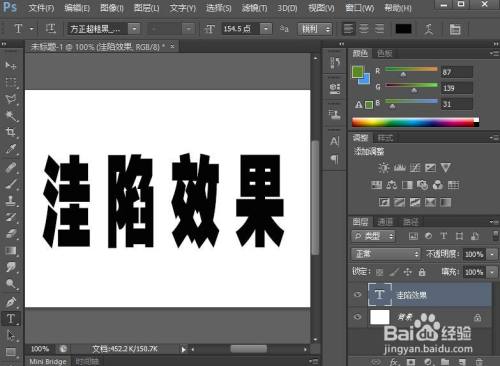Select the Horizontal Type tool
Image resolution: width=500 pixels, height=366 pixels.
point(11,319)
